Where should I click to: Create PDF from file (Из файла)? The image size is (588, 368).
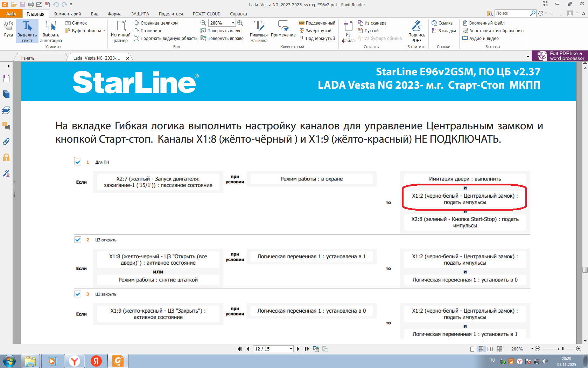point(348,31)
